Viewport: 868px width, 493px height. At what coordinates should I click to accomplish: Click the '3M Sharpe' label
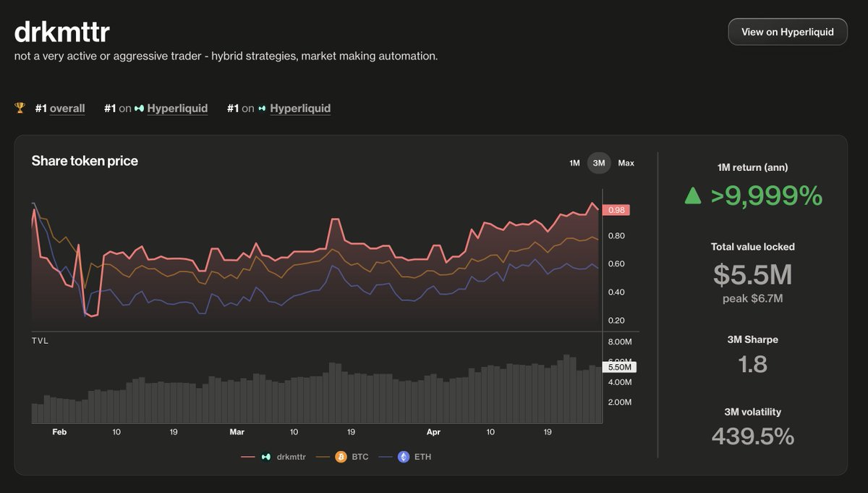pos(752,340)
